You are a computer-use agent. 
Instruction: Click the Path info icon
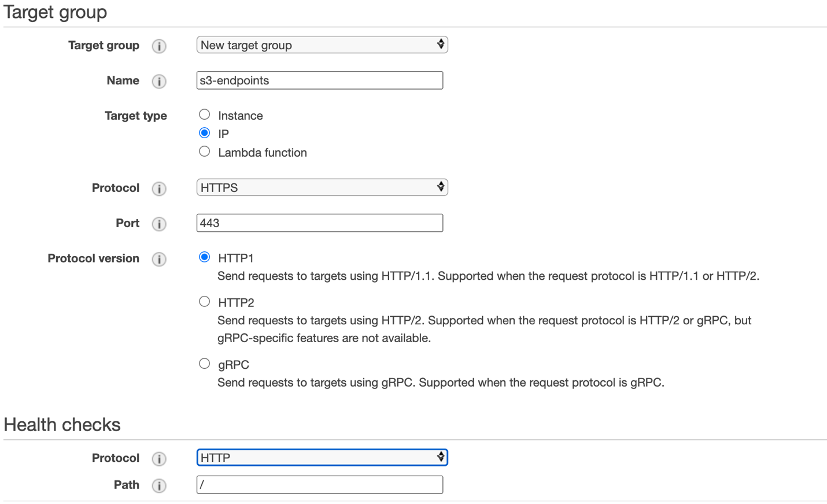coord(158,486)
